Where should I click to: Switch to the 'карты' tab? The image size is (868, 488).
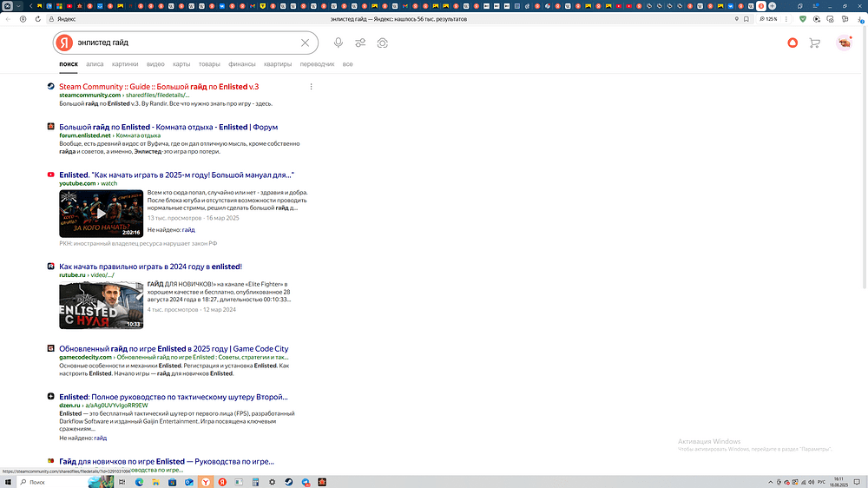pyautogui.click(x=181, y=64)
